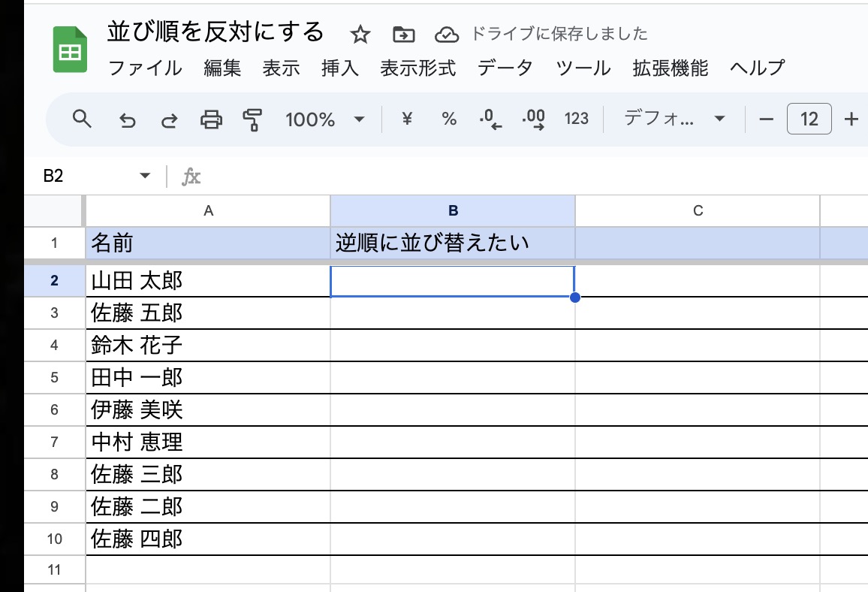868x592 pixels.
Task: Decrease font size with minus button
Action: point(766,119)
